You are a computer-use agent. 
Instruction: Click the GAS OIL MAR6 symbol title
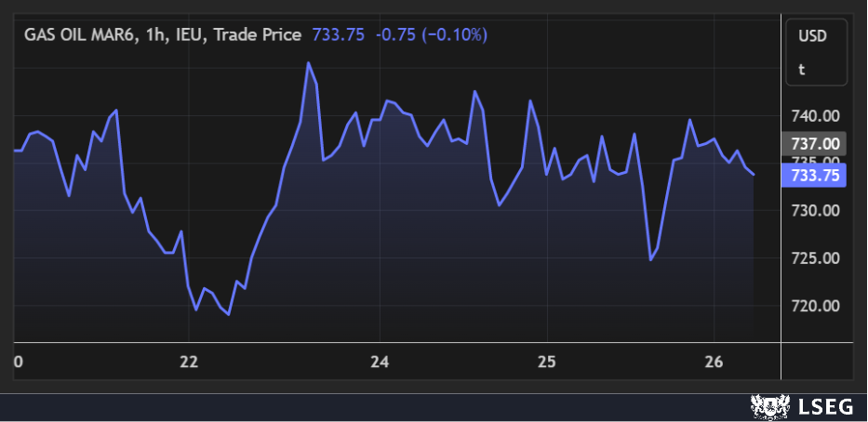(81, 34)
